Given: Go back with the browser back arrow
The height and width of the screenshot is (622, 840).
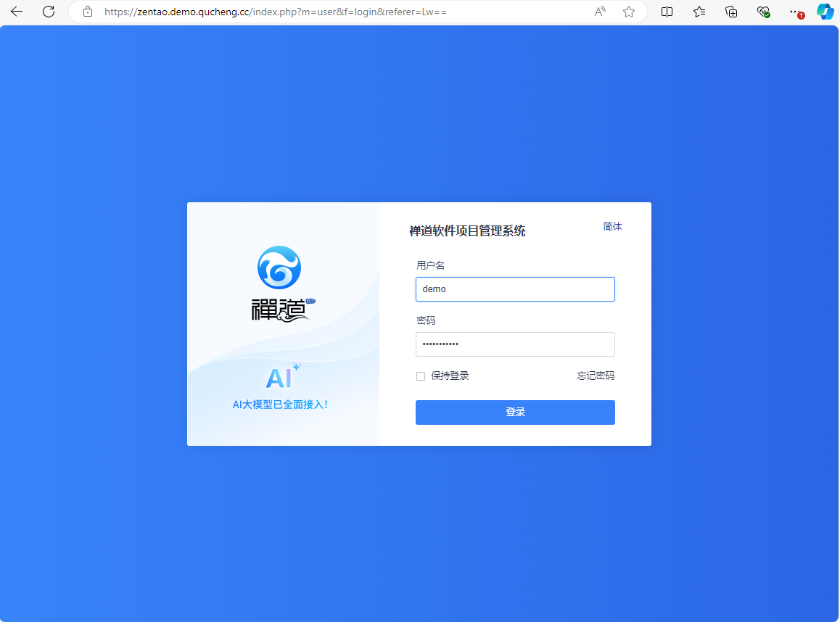Looking at the screenshot, I should pyautogui.click(x=17, y=12).
